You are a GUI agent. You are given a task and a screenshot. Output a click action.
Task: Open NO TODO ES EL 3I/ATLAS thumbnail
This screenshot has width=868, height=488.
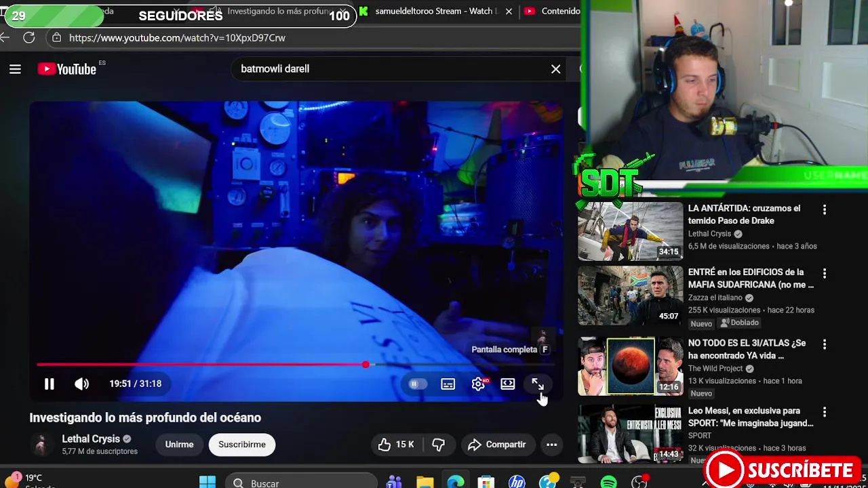(x=631, y=367)
